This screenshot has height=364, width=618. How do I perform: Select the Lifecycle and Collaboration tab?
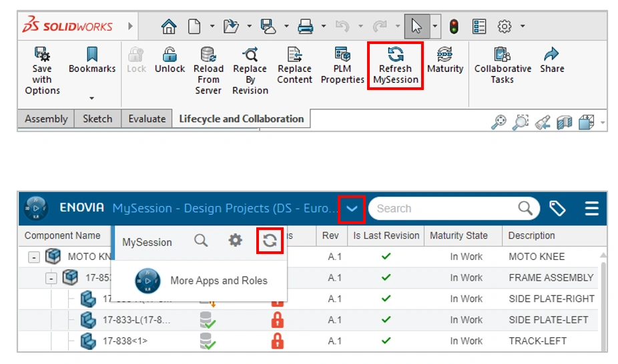tap(241, 119)
